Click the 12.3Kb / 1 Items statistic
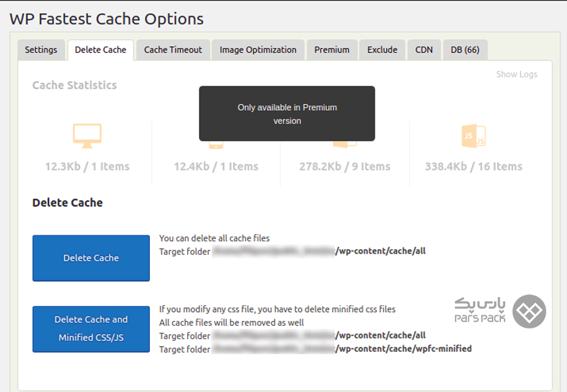567x392 pixels. (87, 167)
